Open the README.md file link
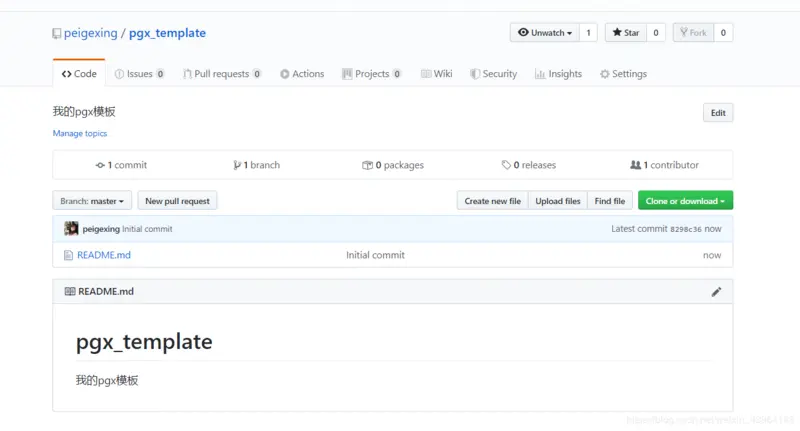Viewport: 800px width, 431px height. click(x=104, y=255)
